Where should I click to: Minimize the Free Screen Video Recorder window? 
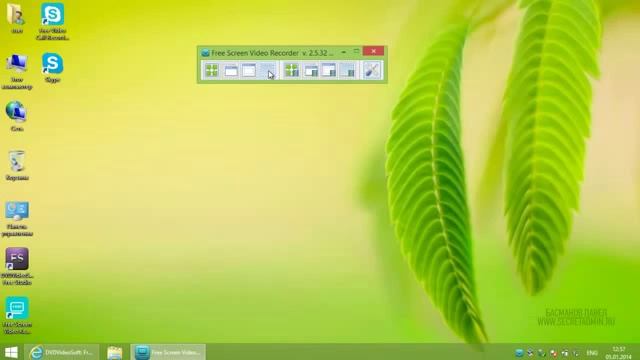[x=344, y=52]
